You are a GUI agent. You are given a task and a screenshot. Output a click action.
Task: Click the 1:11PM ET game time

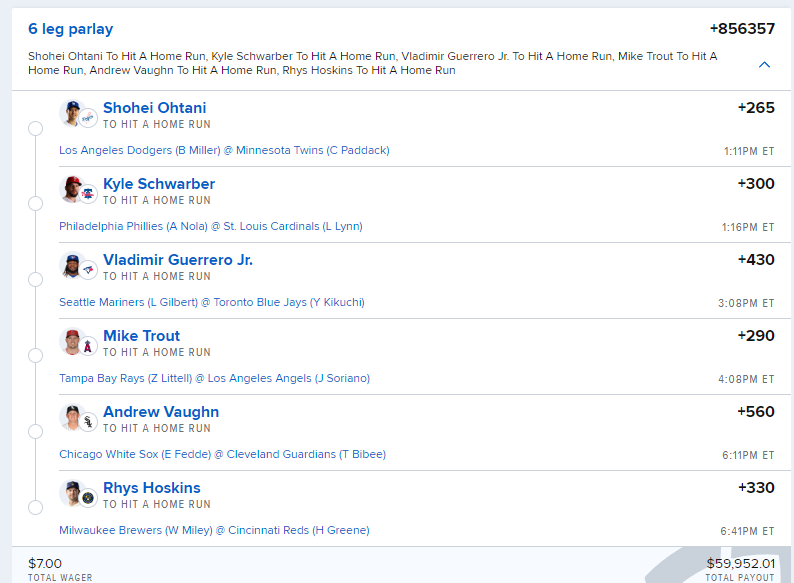pos(749,151)
